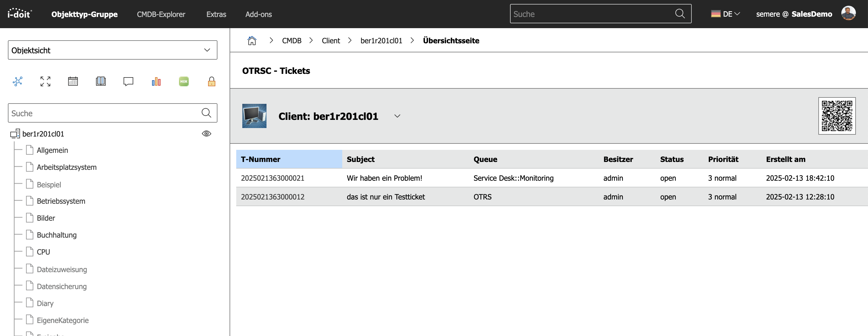Open the Extras menu
Image resolution: width=868 pixels, height=336 pixels.
pos(216,14)
